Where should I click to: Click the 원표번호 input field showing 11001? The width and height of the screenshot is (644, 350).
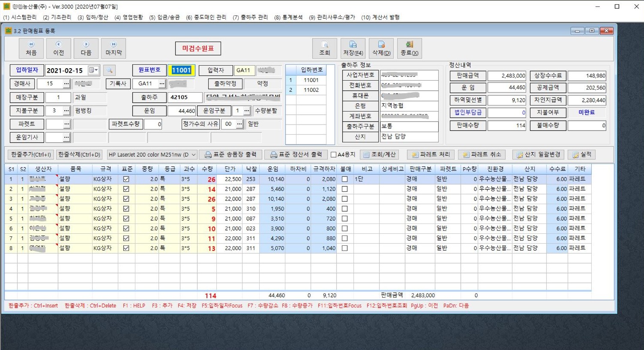click(x=182, y=70)
